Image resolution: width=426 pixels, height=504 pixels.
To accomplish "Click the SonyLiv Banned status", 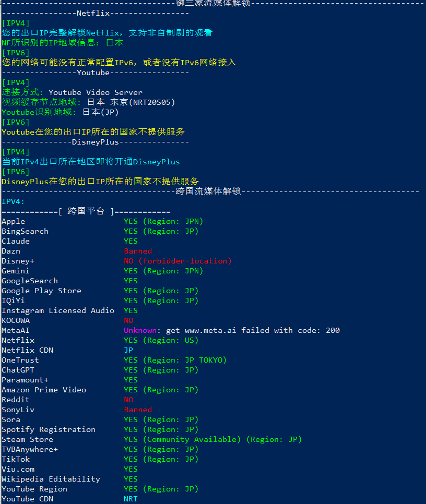I will click(x=138, y=410).
